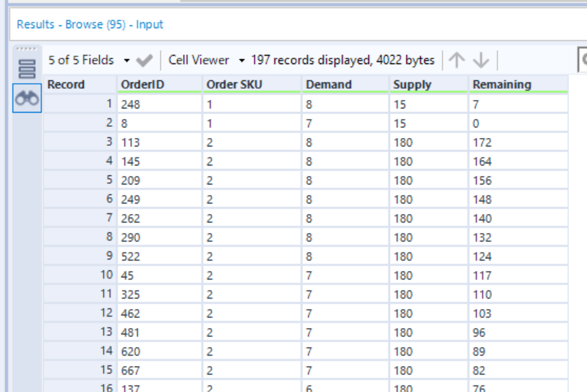Click the binoculars data view icon
This screenshot has height=392, width=587.
tap(27, 98)
